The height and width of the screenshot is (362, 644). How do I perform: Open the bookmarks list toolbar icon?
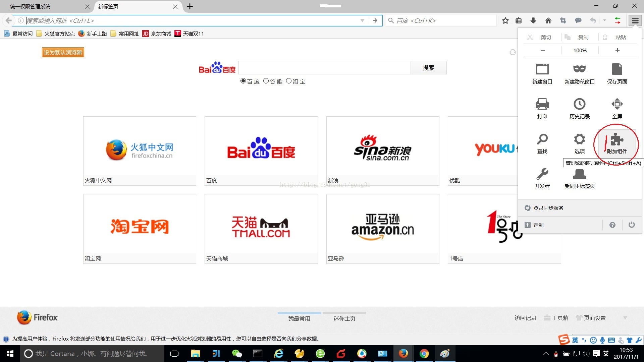pyautogui.click(x=519, y=21)
